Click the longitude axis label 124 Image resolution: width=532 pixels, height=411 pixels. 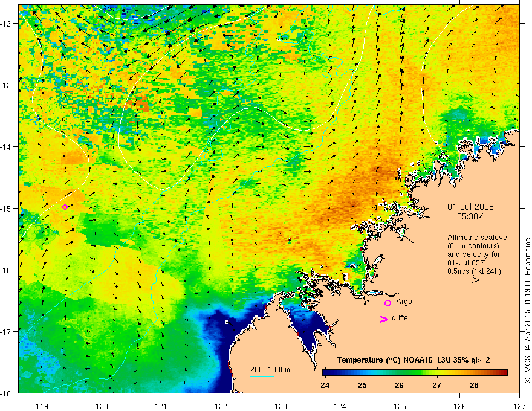(340, 406)
